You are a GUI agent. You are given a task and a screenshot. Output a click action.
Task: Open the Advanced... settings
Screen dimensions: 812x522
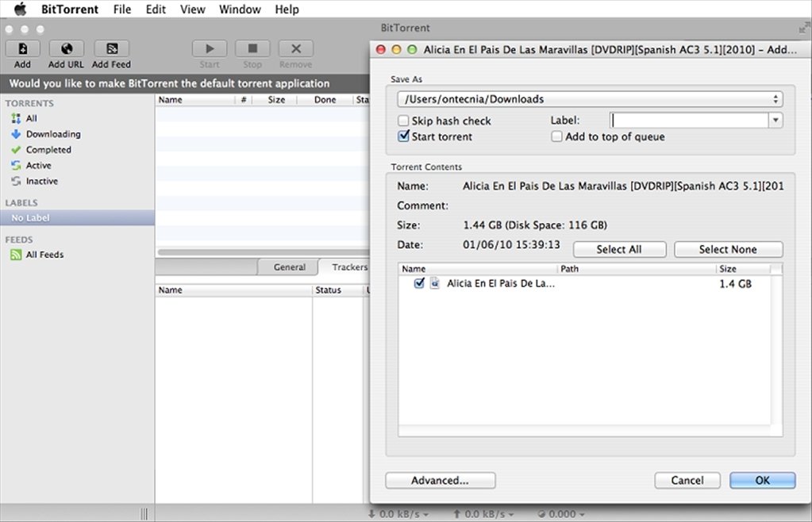pyautogui.click(x=441, y=480)
